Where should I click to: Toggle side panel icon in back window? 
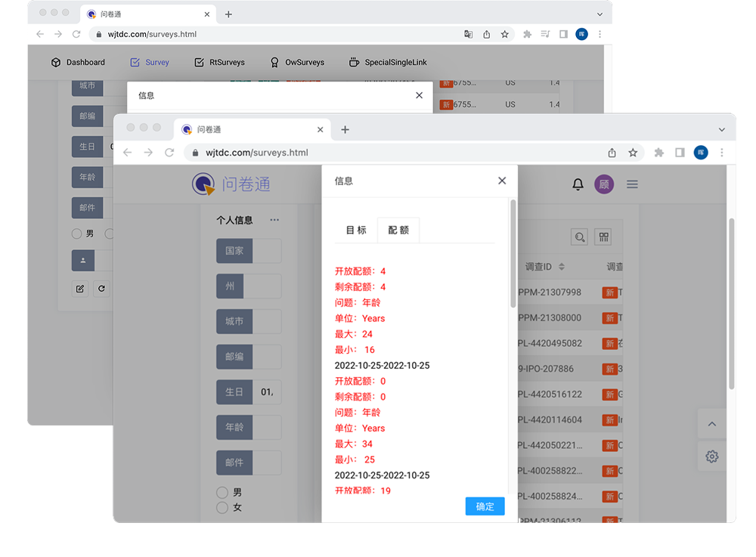click(563, 34)
